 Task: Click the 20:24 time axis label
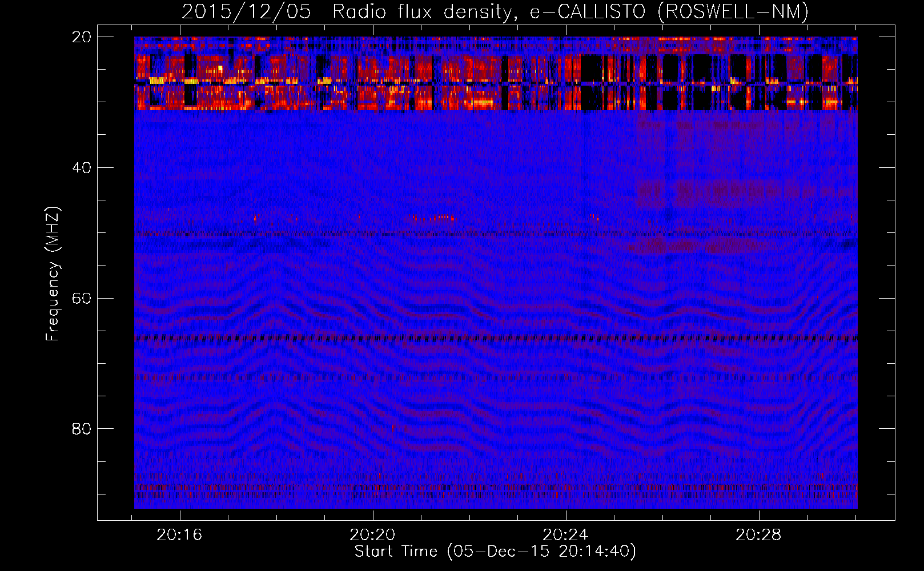click(565, 535)
